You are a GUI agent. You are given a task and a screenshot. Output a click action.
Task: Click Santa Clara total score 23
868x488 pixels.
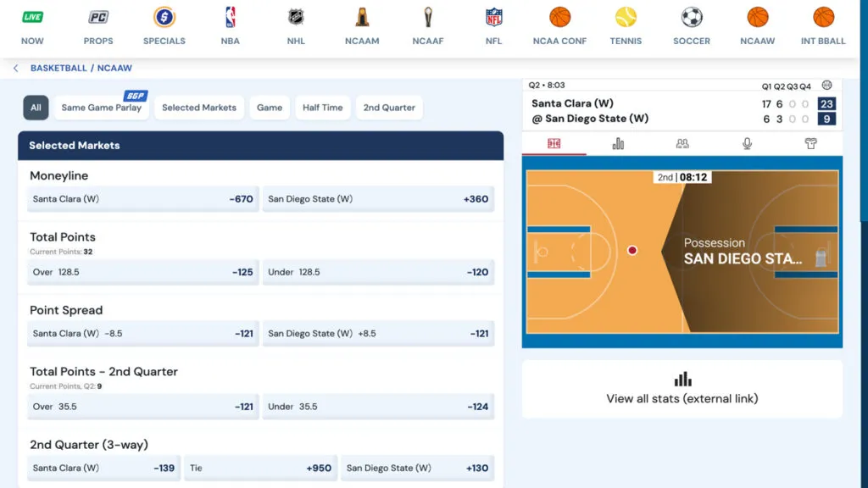point(826,104)
